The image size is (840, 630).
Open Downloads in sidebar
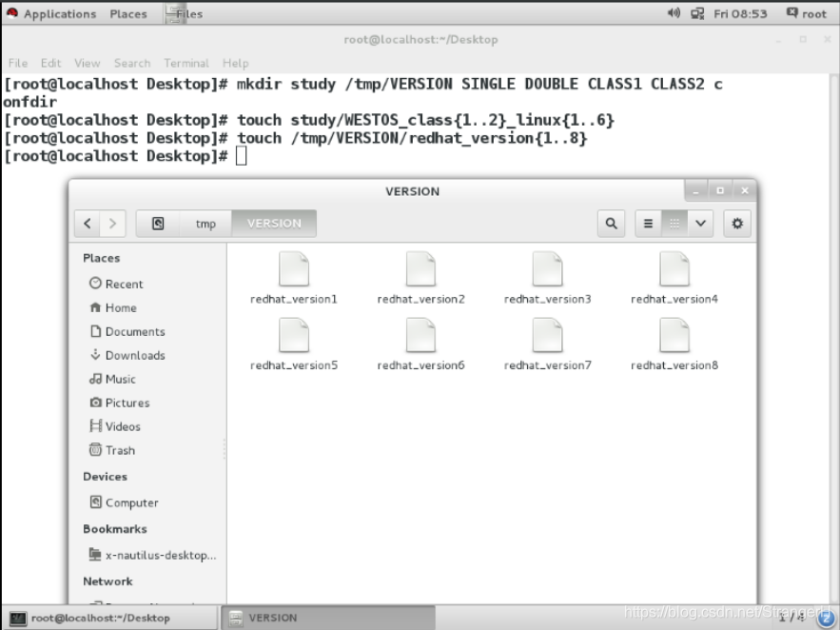point(127,355)
